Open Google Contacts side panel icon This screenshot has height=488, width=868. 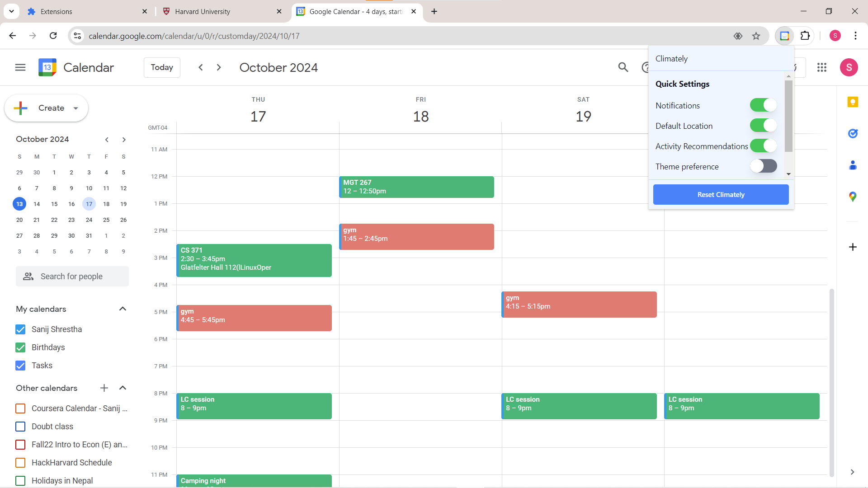tap(853, 165)
